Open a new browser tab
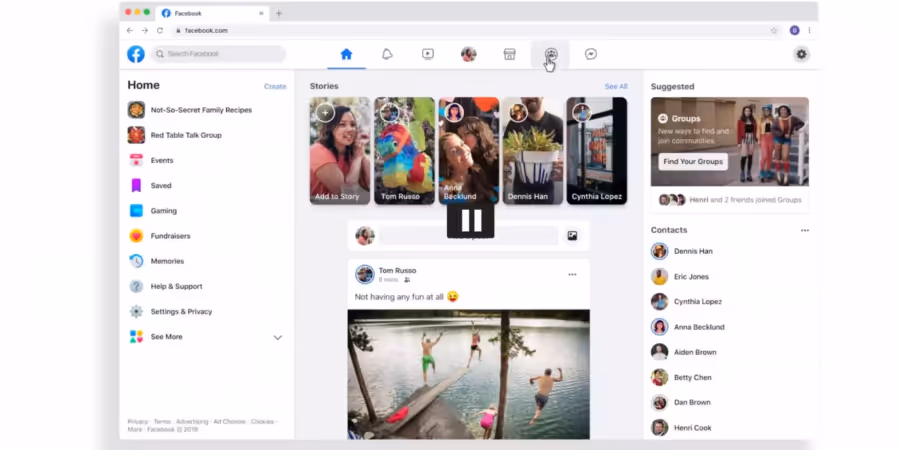Screen dimensions: 900x450 [x=279, y=13]
